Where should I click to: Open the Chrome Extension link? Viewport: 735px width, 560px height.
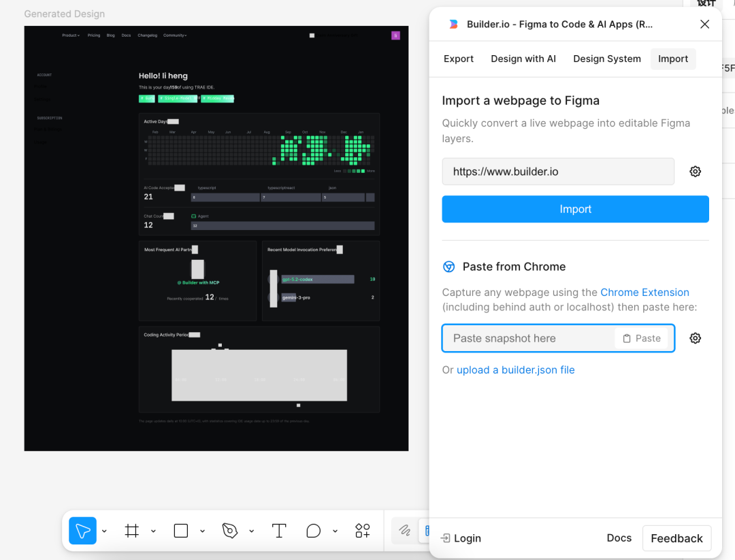coord(644,292)
